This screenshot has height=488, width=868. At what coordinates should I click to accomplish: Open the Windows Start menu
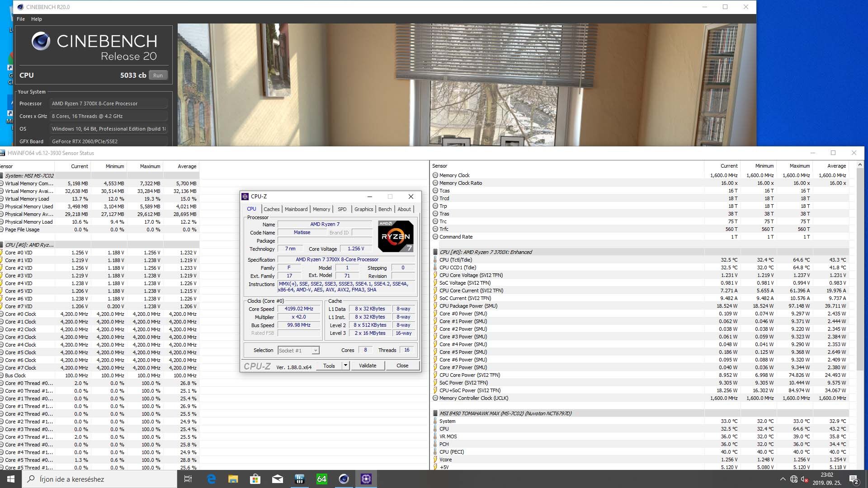[11, 479]
